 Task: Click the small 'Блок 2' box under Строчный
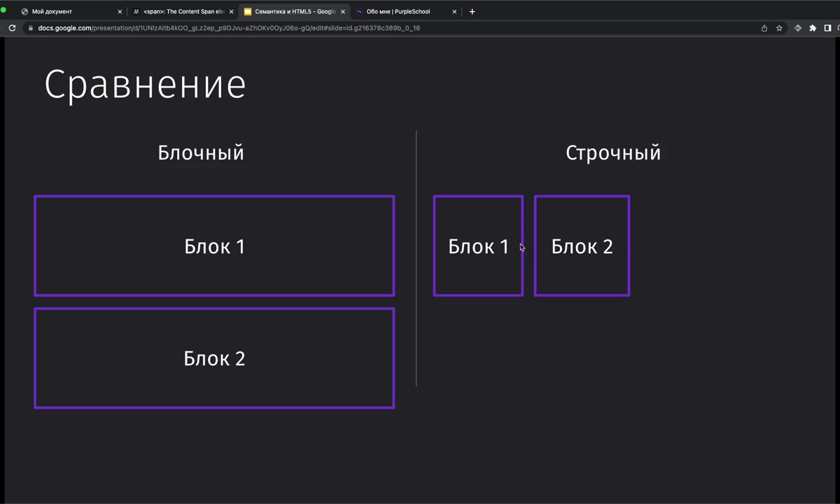tap(582, 246)
